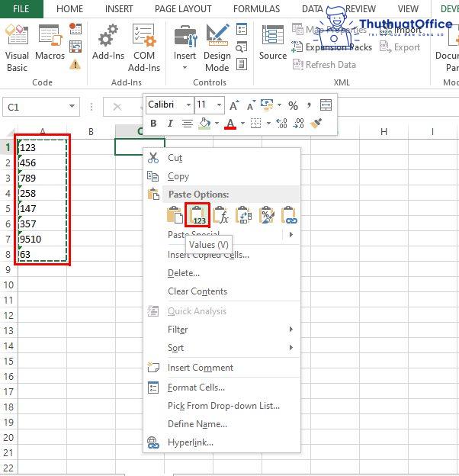
Task: Open the Macro Security warning icon
Action: pyautogui.click(x=75, y=64)
